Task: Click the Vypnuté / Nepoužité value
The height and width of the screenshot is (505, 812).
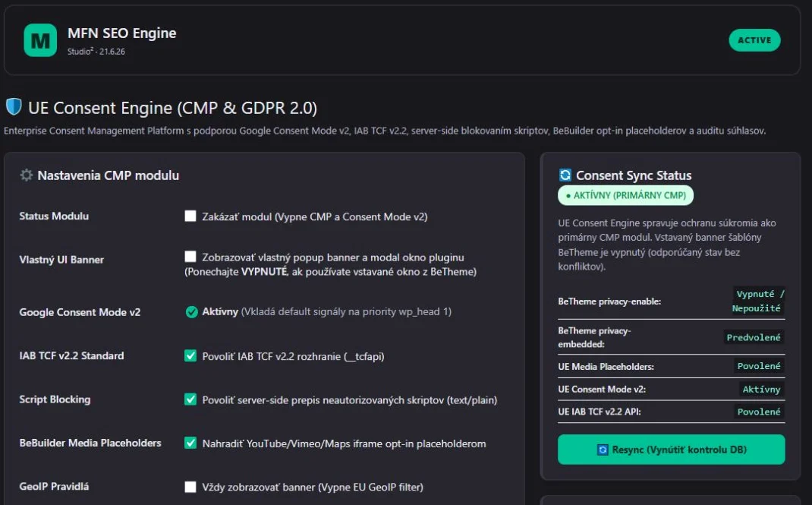Action: point(757,301)
